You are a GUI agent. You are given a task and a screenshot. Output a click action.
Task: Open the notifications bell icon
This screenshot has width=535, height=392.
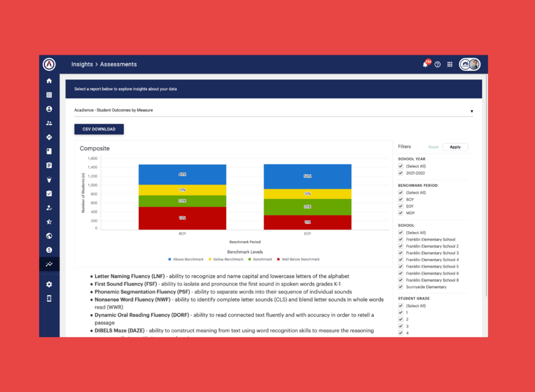[425, 64]
